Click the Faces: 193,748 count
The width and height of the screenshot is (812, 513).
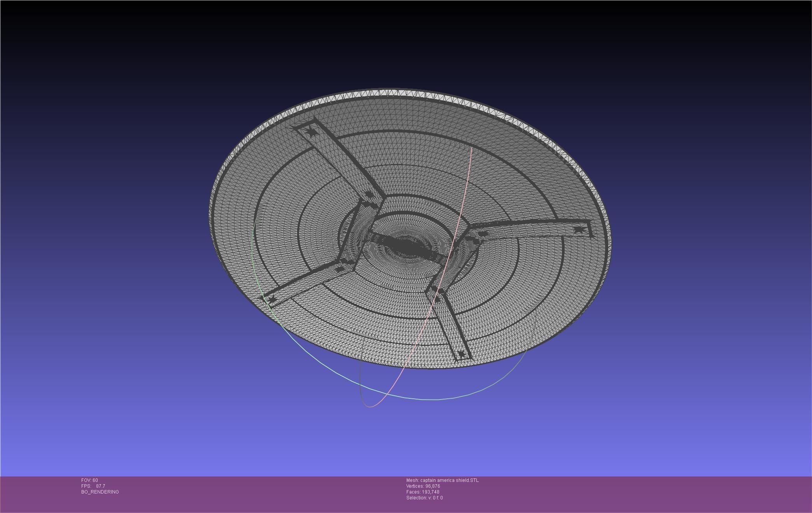[423, 492]
